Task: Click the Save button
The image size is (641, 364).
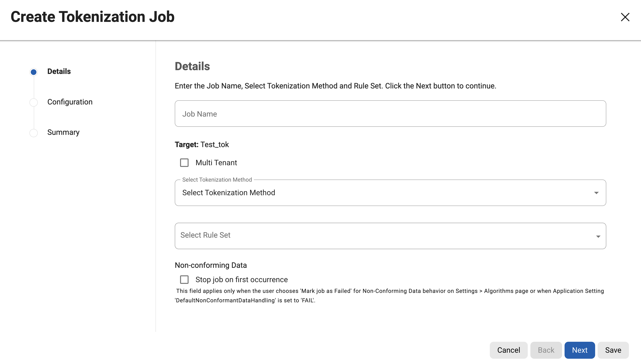Action: [x=613, y=350]
